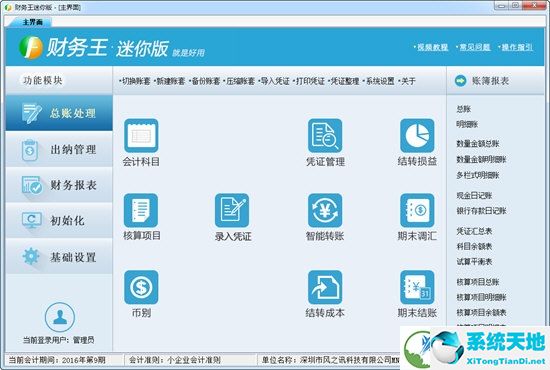
Task: Open the 现金日记账 report
Action: [x=474, y=195]
